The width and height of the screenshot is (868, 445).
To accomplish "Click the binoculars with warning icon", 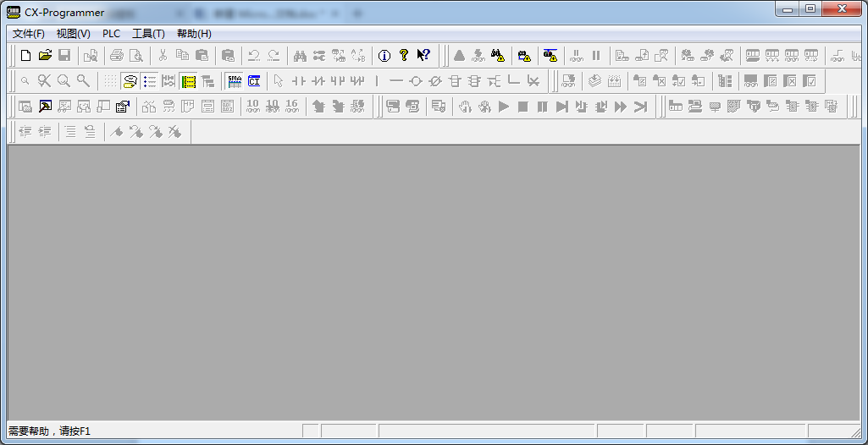I will (498, 56).
